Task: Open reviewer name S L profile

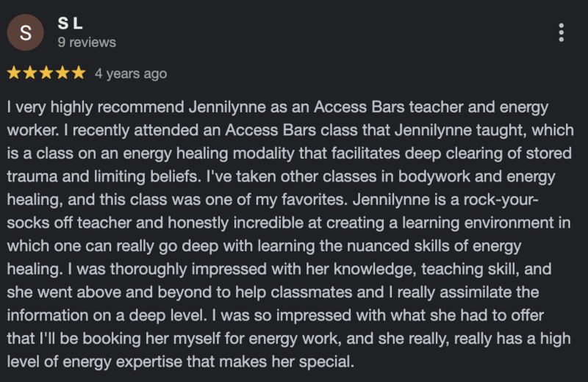Action: coord(70,24)
